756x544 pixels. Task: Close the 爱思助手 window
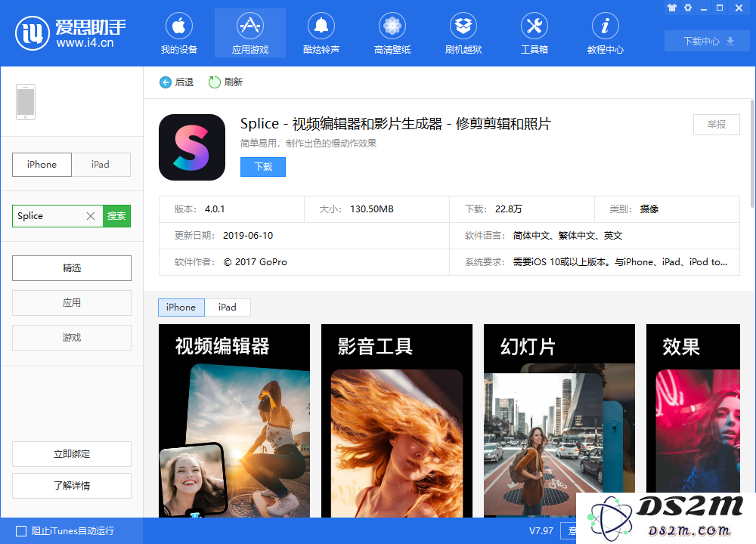click(x=739, y=8)
